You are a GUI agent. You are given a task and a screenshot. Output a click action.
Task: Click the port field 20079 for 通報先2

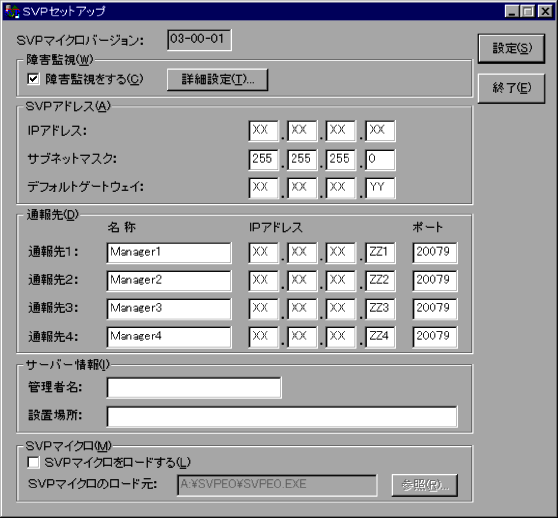point(435,281)
